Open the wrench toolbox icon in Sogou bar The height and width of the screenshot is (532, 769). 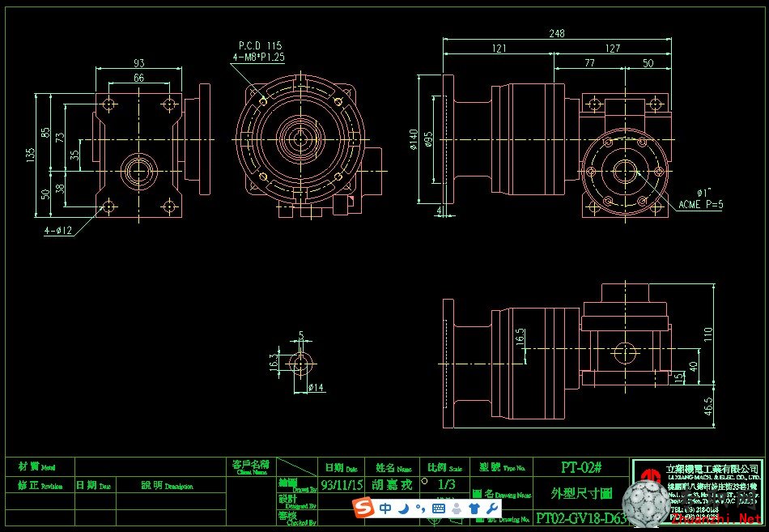coord(492,509)
